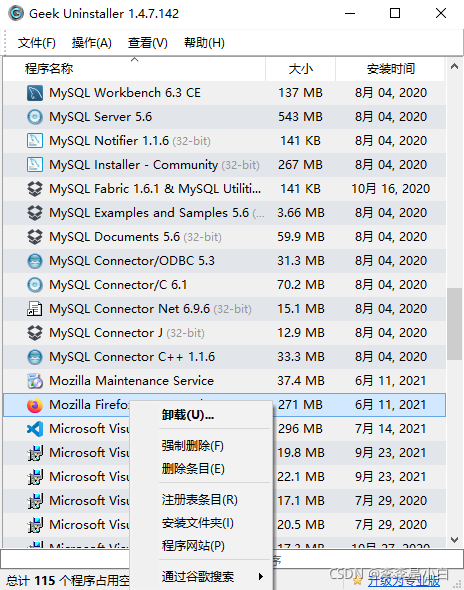Click the 10月 16, 2020 date cell

(391, 189)
